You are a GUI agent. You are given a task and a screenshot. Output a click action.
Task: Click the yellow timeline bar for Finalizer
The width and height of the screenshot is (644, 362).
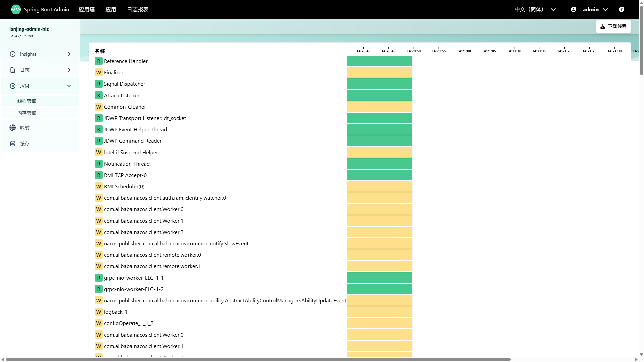[x=379, y=72]
